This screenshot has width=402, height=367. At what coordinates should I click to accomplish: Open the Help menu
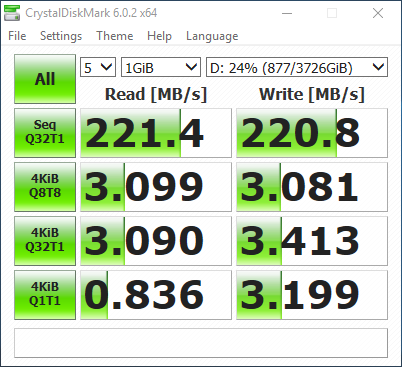pos(159,36)
